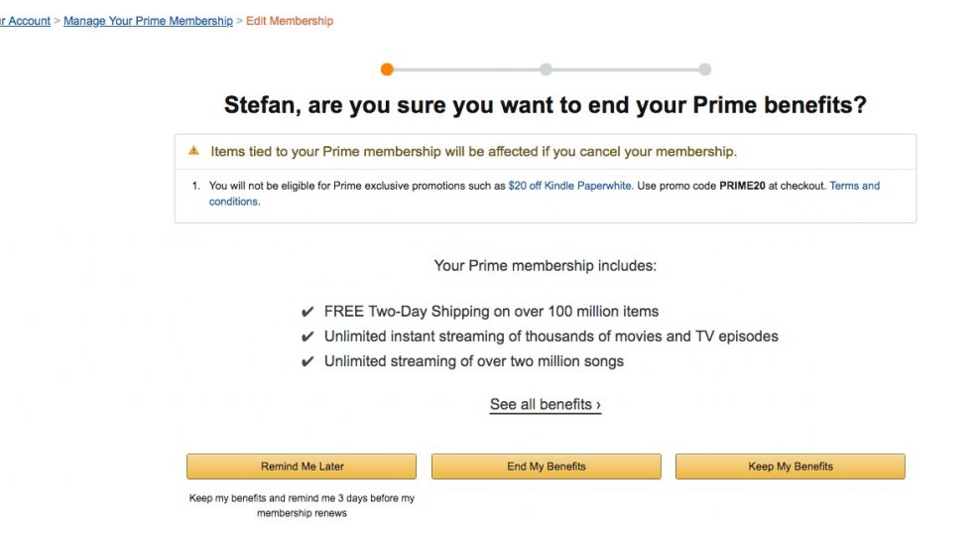980x549 pixels.
Task: Click the Your Prime membership includes heading
Action: [545, 266]
